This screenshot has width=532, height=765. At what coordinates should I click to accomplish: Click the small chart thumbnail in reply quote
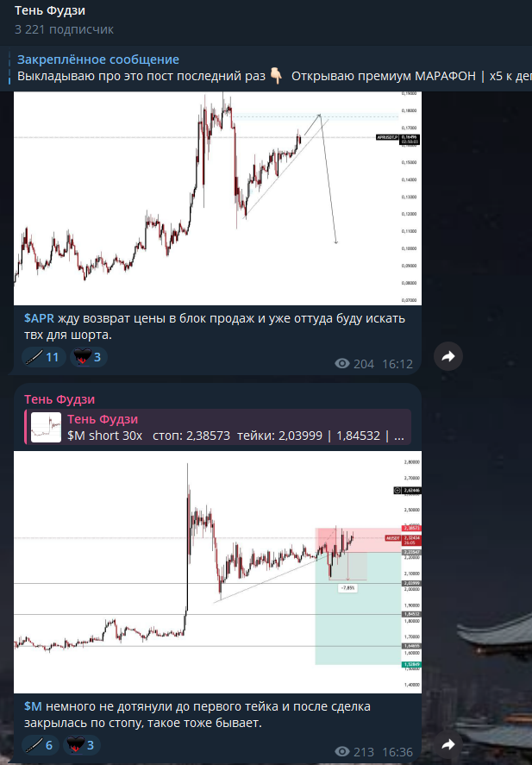click(x=46, y=428)
